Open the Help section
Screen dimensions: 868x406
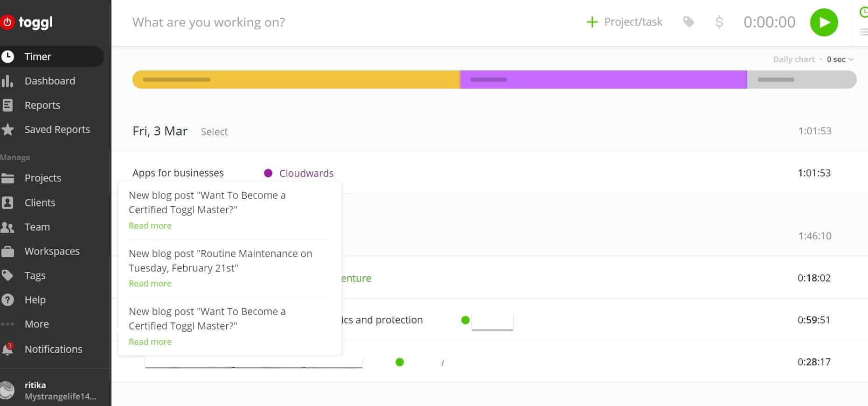click(35, 300)
